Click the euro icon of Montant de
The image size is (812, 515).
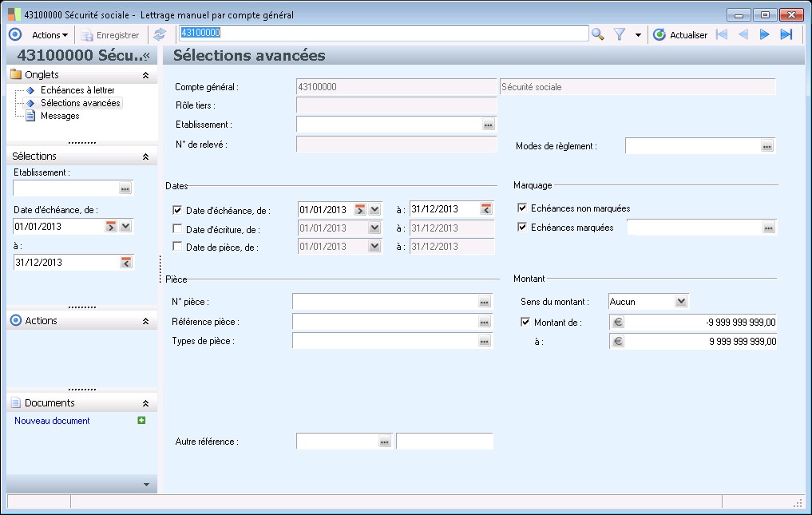[x=618, y=322]
